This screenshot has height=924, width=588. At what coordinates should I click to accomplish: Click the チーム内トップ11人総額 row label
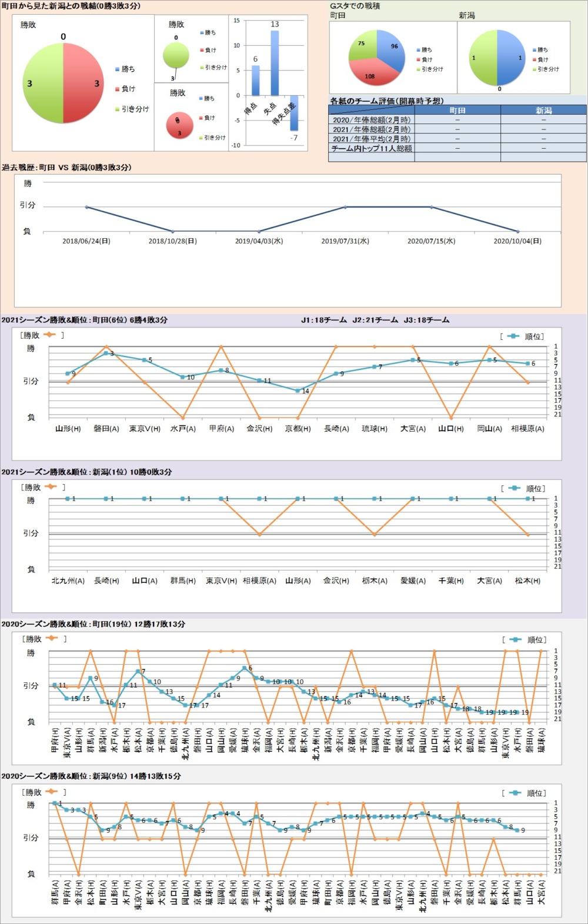click(x=371, y=149)
